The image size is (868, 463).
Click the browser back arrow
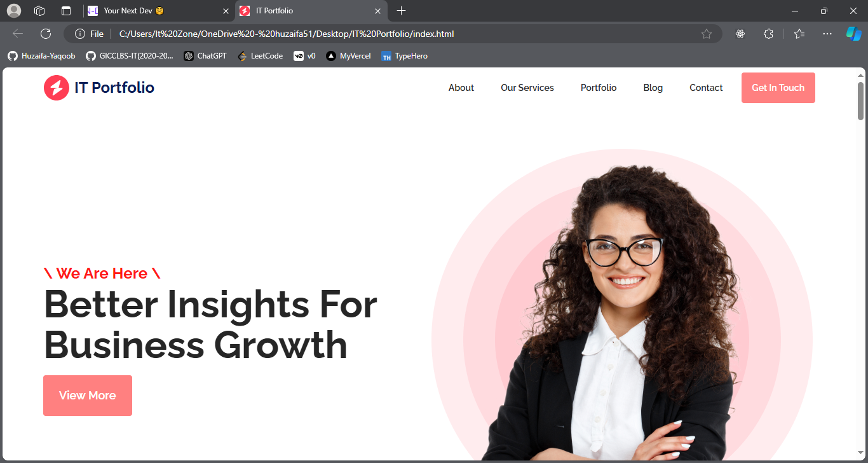point(18,34)
